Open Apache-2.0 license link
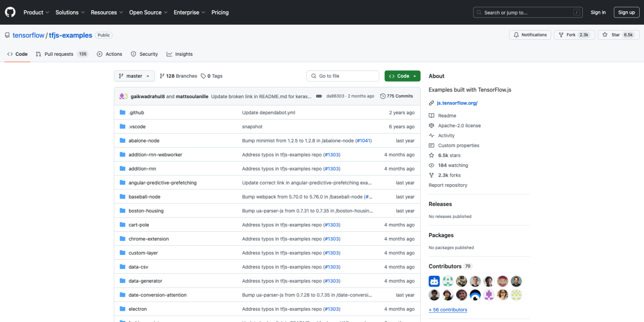644x322 pixels. point(459,126)
